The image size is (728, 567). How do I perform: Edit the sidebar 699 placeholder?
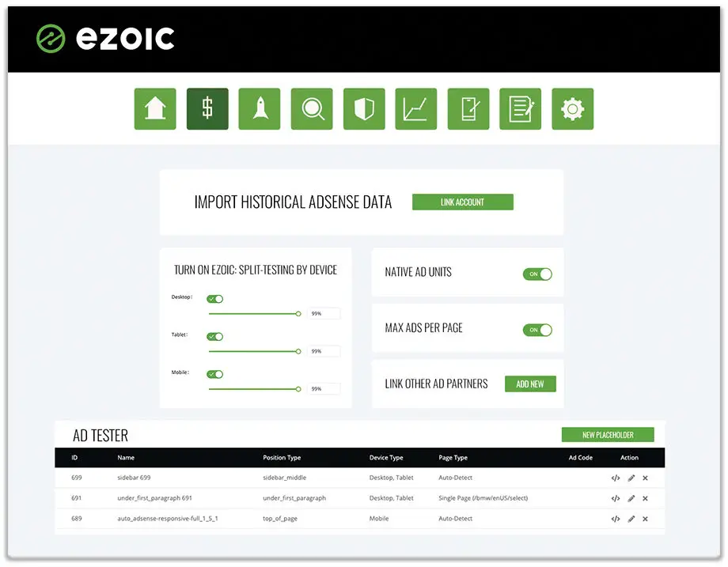point(631,478)
